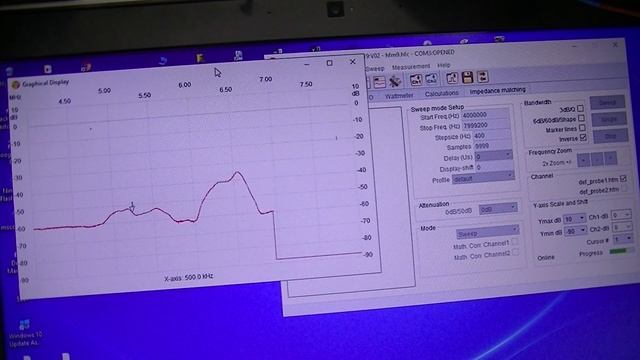Screen dimensions: 640x360
Task: Open the Ch2-dB shift dropdown
Action: [622, 227]
